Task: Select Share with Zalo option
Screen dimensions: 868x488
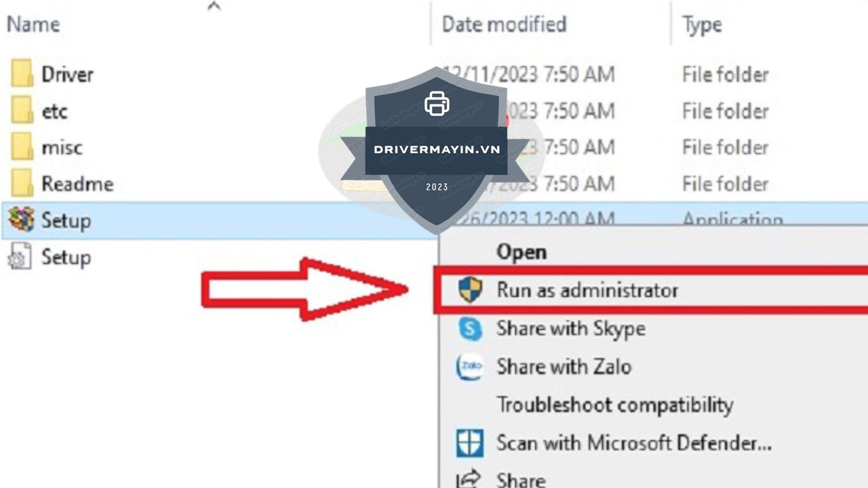Action: coord(564,367)
